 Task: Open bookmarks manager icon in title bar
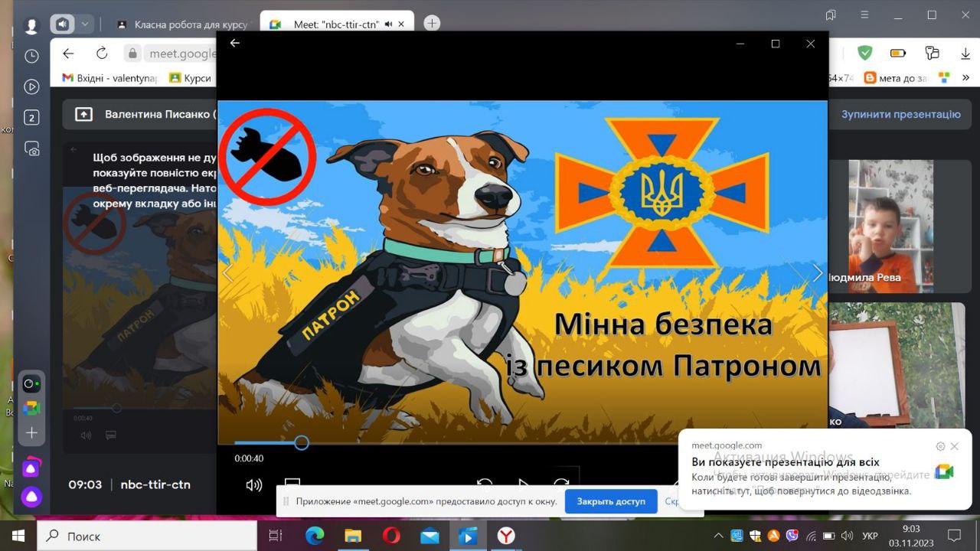pos(831,15)
